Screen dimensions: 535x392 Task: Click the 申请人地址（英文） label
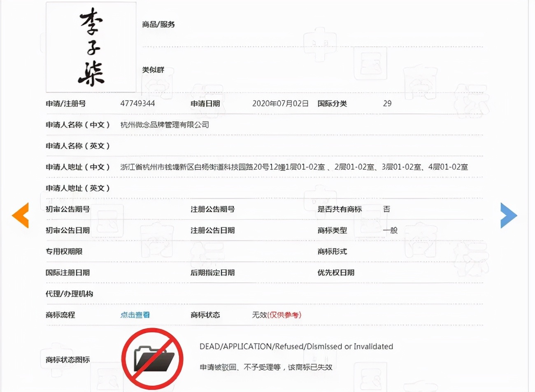pyautogui.click(x=78, y=188)
